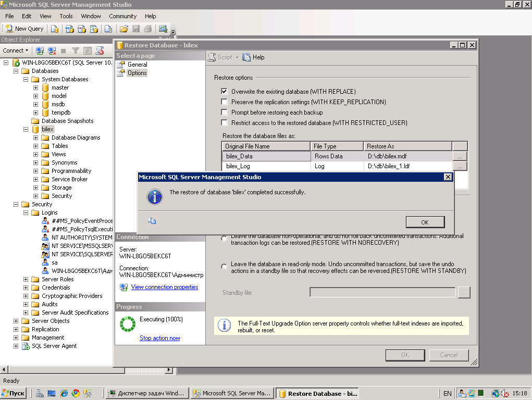The width and height of the screenshot is (532, 400).
Task: Enable Restrict access to the restored database
Action: click(224, 123)
